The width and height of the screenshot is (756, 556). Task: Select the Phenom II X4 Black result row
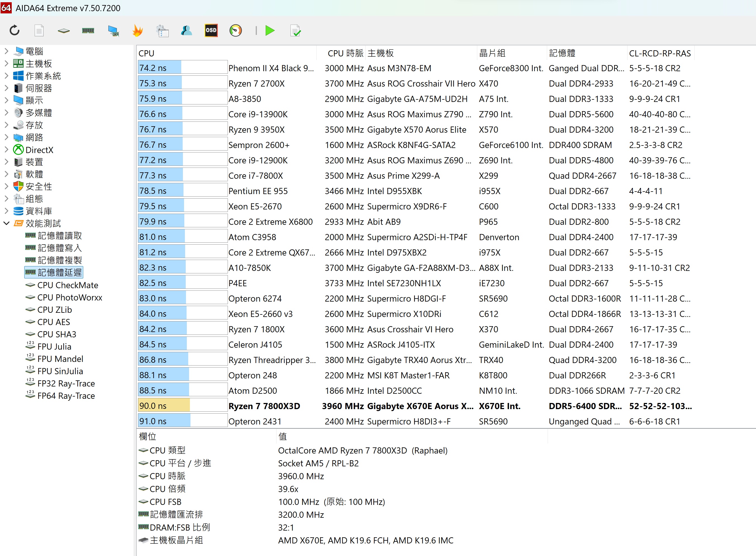coord(415,68)
